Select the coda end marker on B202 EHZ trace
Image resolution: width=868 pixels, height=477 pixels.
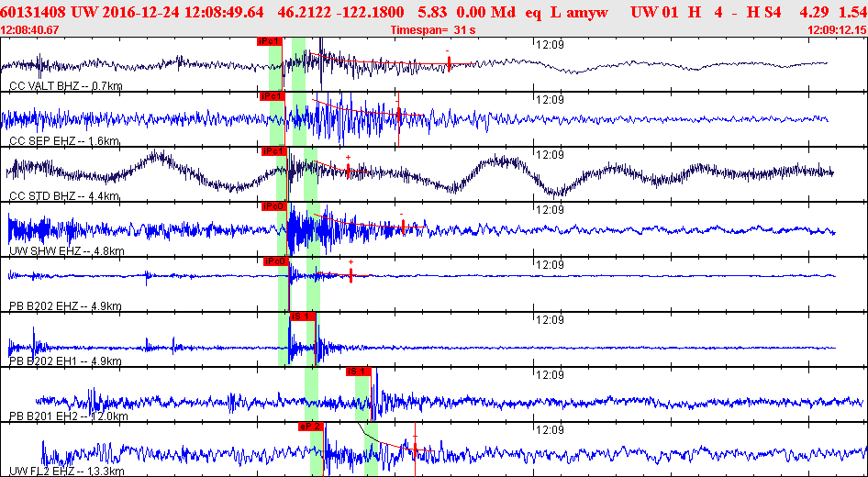(351, 273)
